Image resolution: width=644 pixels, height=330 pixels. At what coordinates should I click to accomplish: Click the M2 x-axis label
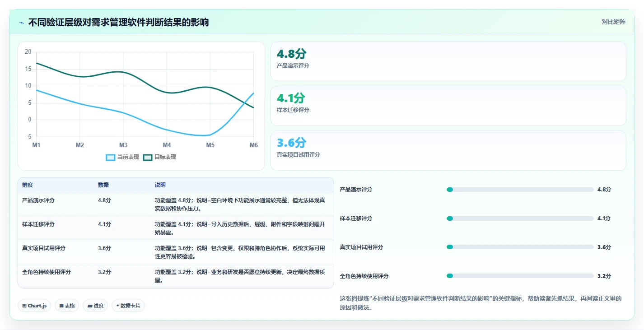click(x=80, y=145)
